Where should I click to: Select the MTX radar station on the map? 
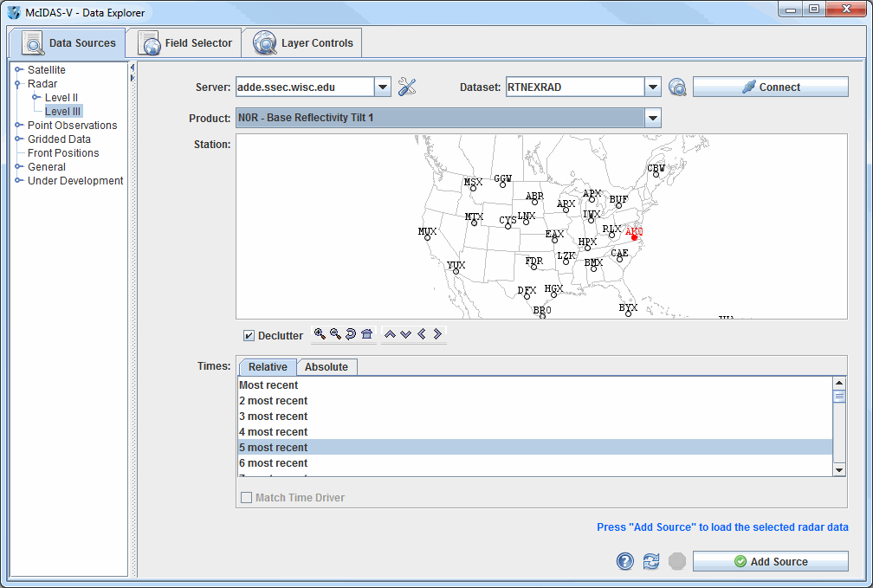coord(475,223)
